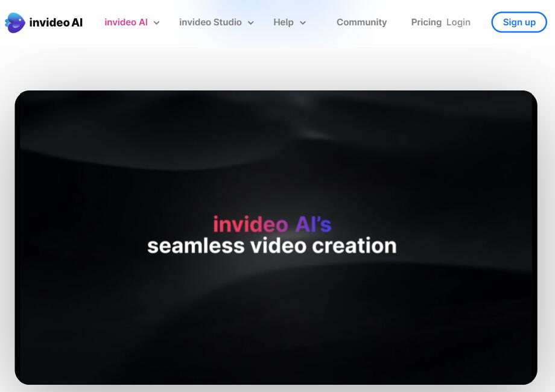Open the invideo Studio menu
The width and height of the screenshot is (555, 392).
[x=210, y=22]
